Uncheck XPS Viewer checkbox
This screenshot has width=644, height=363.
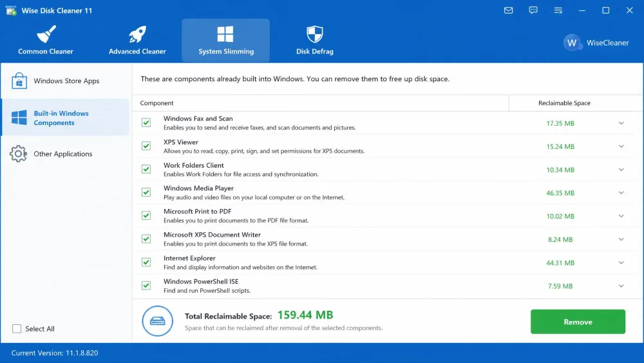(x=146, y=146)
